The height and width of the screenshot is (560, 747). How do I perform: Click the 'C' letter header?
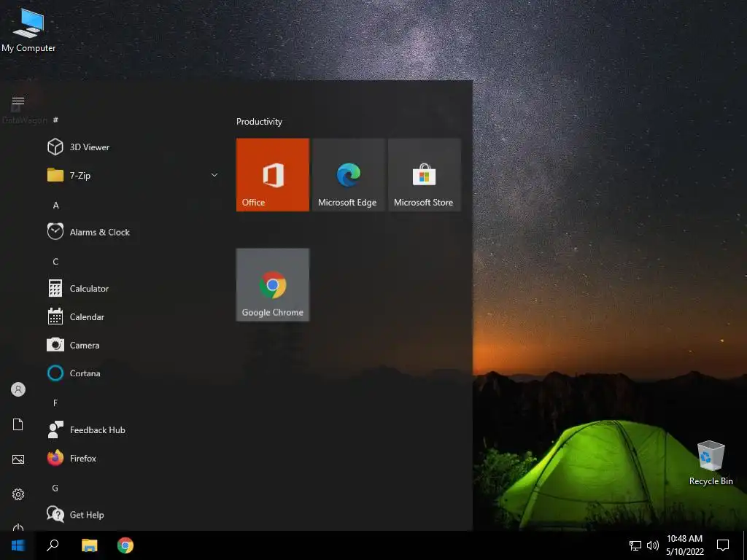pos(55,262)
